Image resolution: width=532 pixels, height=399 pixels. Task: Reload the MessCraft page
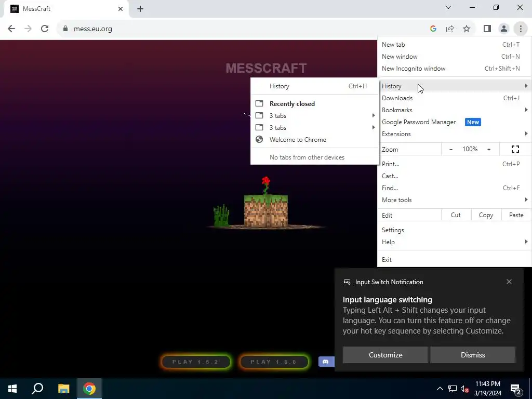[45, 29]
